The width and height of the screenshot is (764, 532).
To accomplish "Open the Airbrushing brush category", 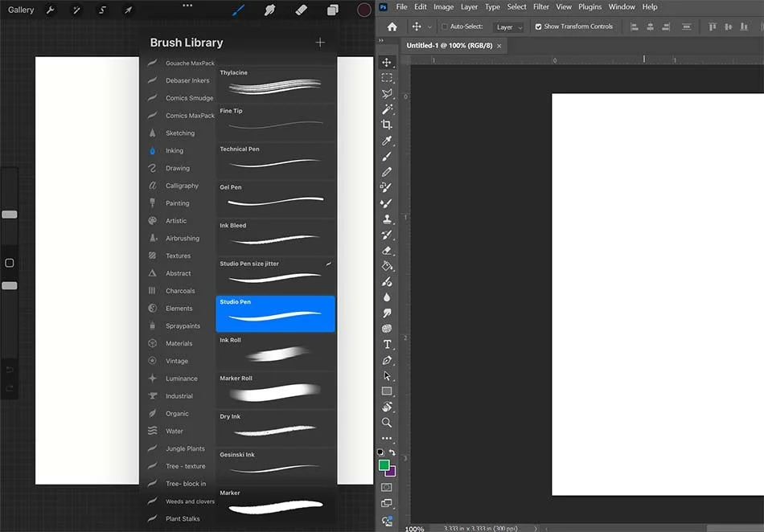I will 183,239.
